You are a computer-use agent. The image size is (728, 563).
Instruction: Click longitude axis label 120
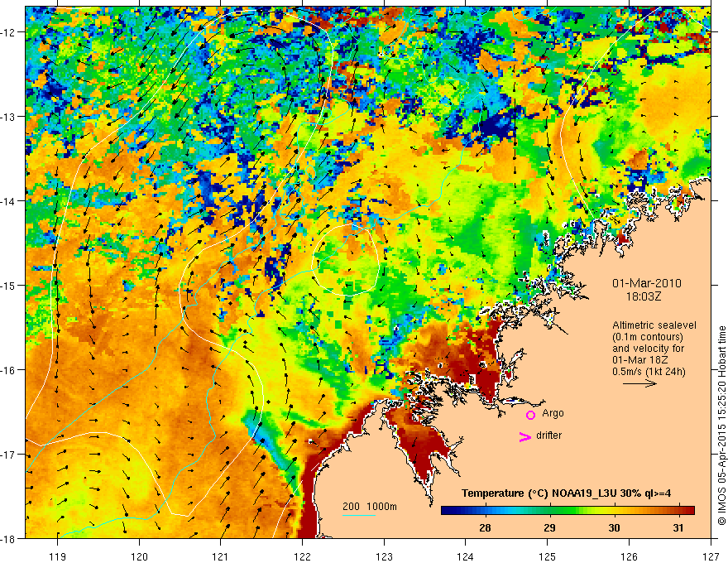(139, 556)
